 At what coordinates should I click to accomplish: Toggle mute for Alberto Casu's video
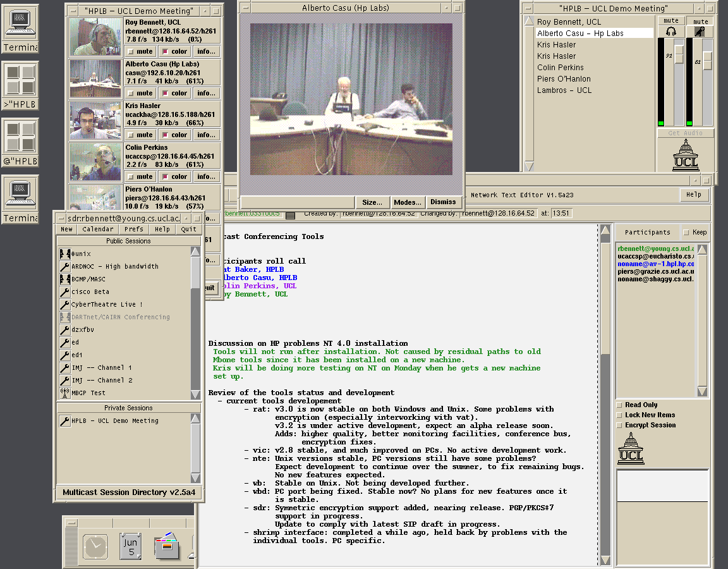tap(140, 94)
